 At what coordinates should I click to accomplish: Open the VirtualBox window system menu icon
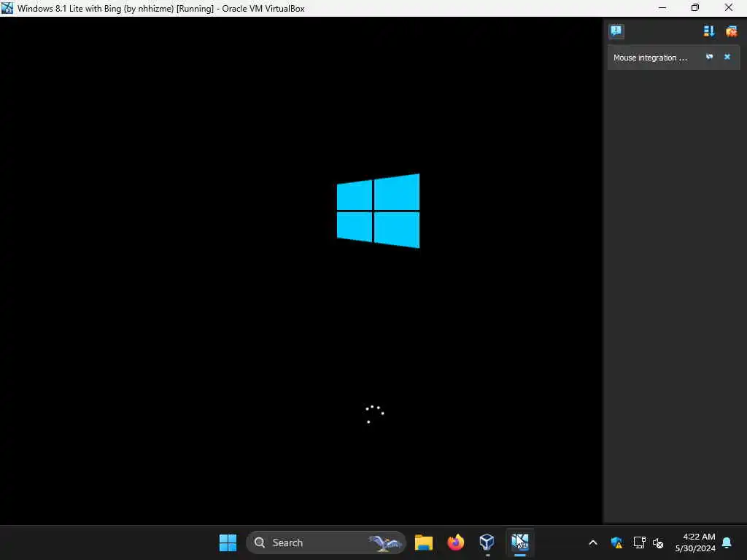(x=7, y=8)
